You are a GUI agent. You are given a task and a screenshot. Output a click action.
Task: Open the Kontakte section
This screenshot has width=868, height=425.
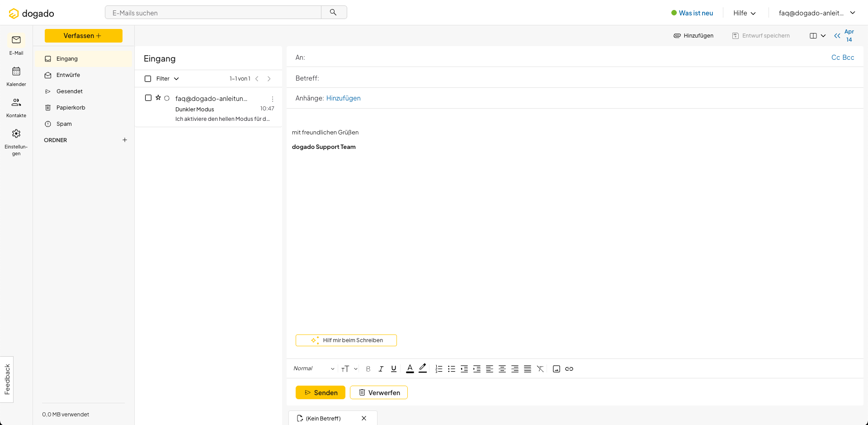tap(16, 107)
